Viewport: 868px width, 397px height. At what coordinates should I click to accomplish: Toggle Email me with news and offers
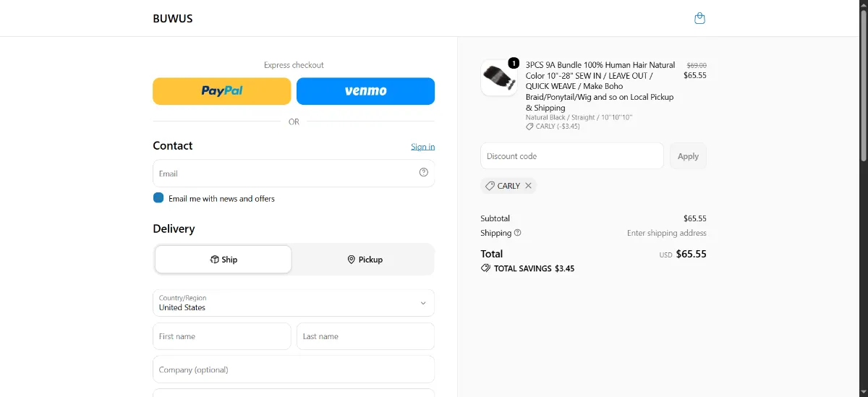[x=158, y=198]
